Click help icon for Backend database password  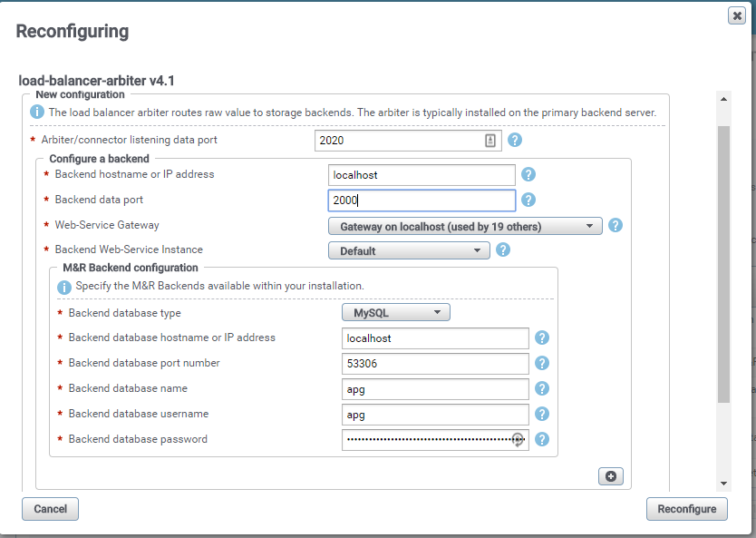point(542,440)
